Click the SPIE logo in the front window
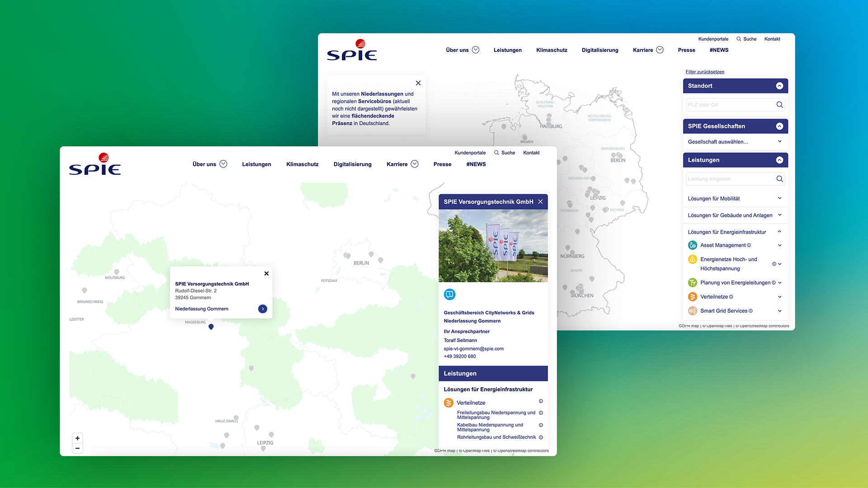Image resolution: width=868 pixels, height=488 pixels. pyautogui.click(x=95, y=164)
